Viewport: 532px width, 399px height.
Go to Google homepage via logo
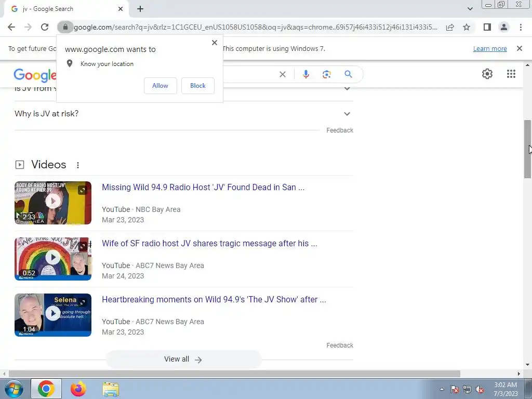pos(35,75)
